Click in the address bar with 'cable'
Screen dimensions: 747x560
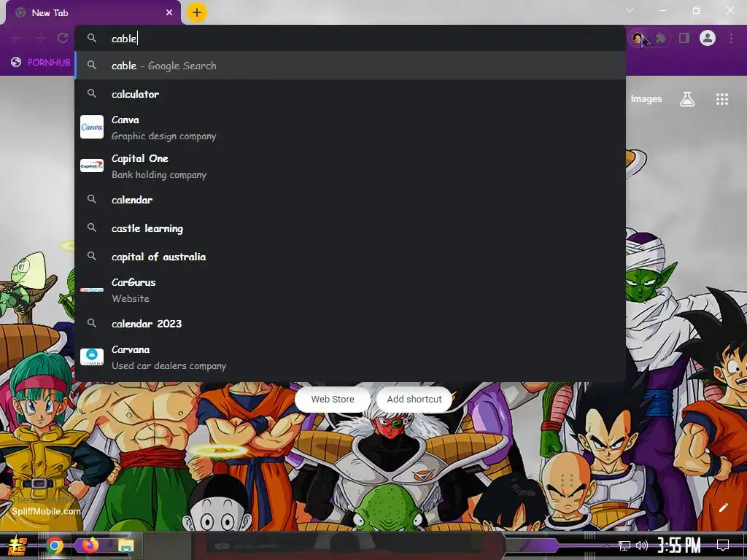(350, 38)
